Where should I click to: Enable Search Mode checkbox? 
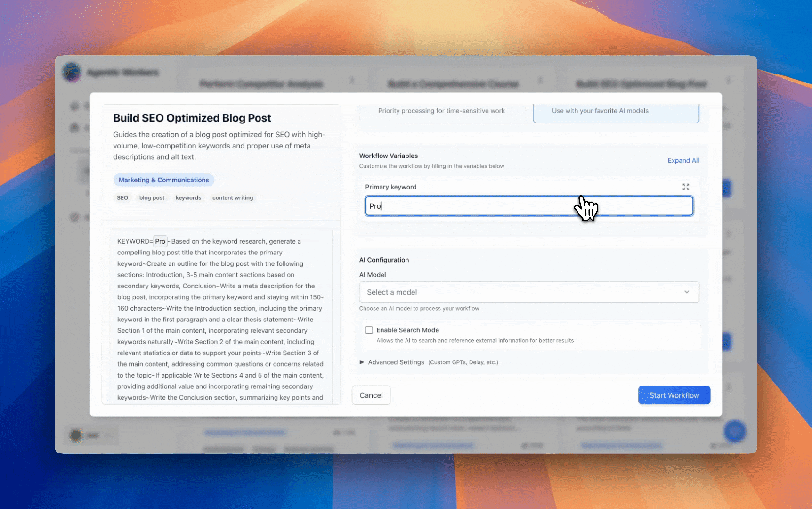pos(369,330)
